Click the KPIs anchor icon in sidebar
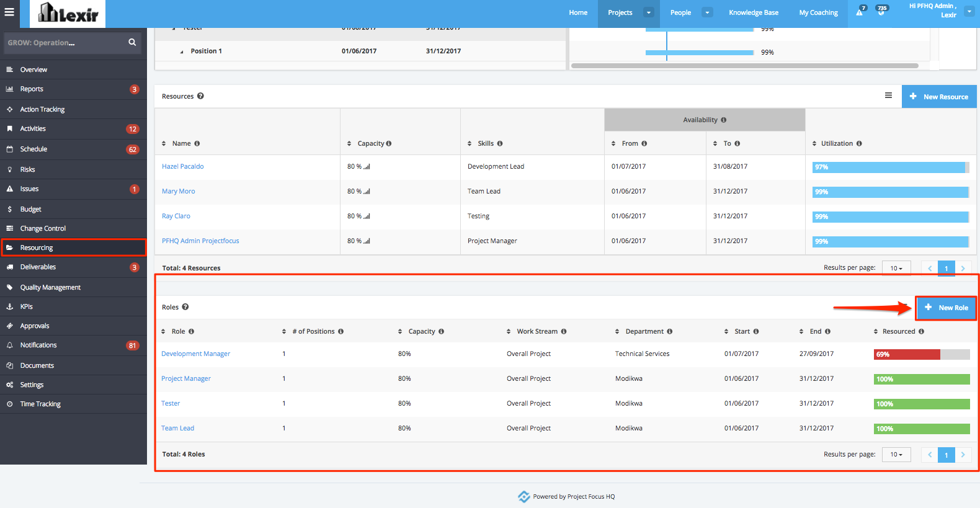The width and height of the screenshot is (980, 508). pos(9,306)
